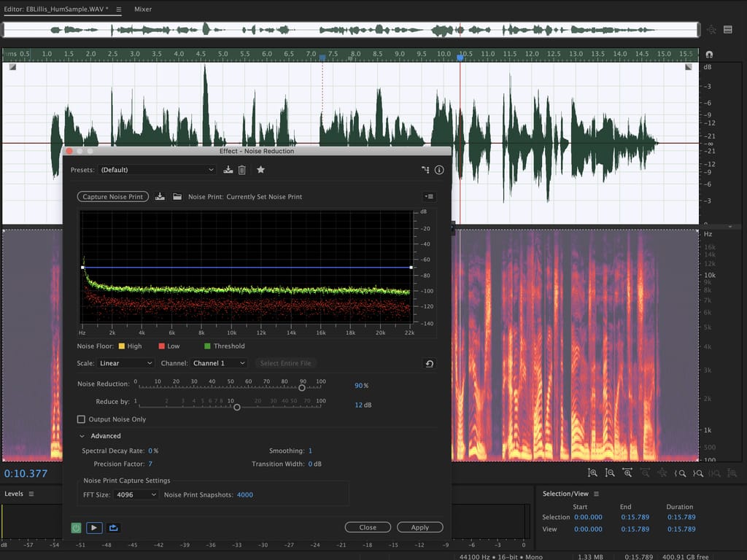Open the FFT Size dropdown
Screen dimensions: 747x560
[x=136, y=495]
